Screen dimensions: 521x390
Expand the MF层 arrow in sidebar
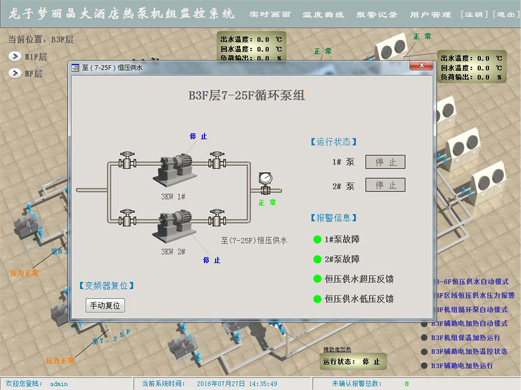coord(14,73)
